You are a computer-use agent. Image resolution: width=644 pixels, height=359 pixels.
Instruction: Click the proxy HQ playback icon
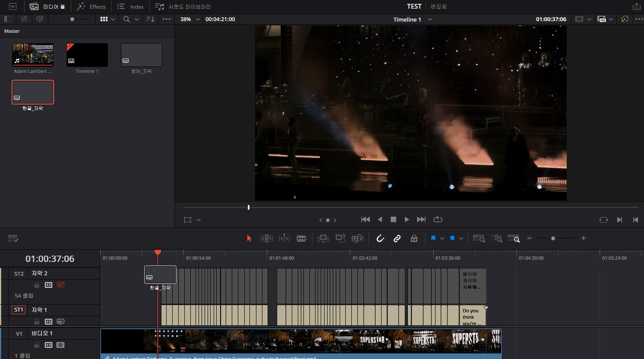[602, 19]
